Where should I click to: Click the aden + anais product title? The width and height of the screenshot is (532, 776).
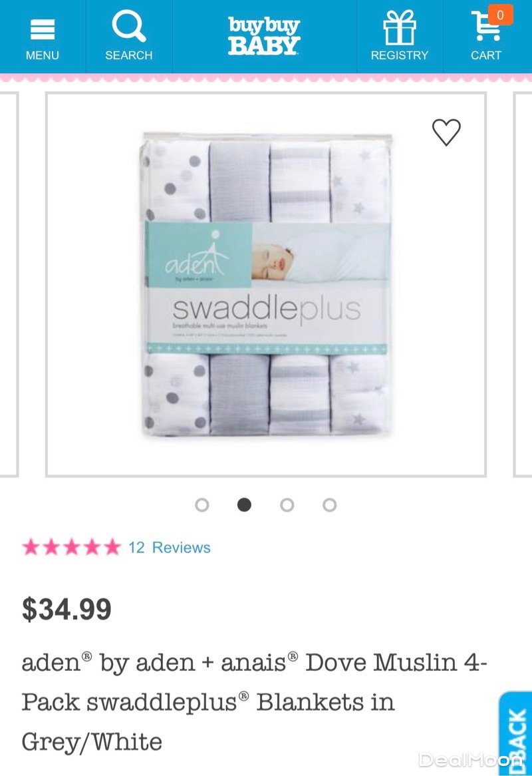(254, 701)
